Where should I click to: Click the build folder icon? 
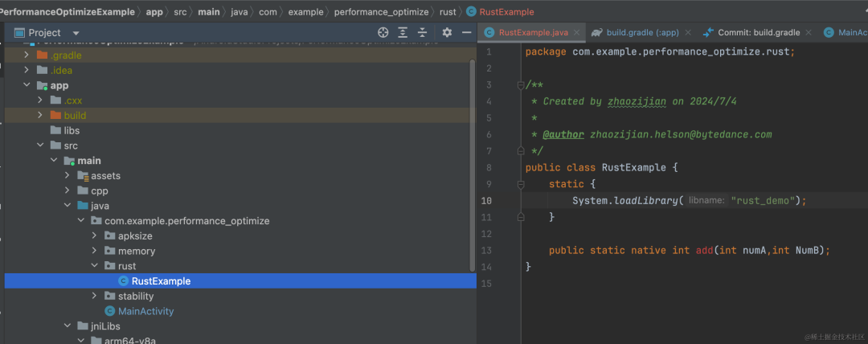[55, 115]
